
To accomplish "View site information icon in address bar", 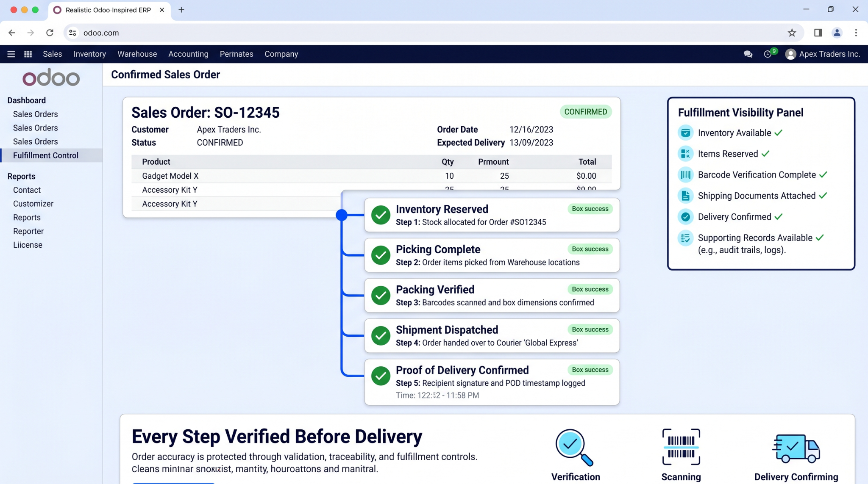I will pos(72,33).
